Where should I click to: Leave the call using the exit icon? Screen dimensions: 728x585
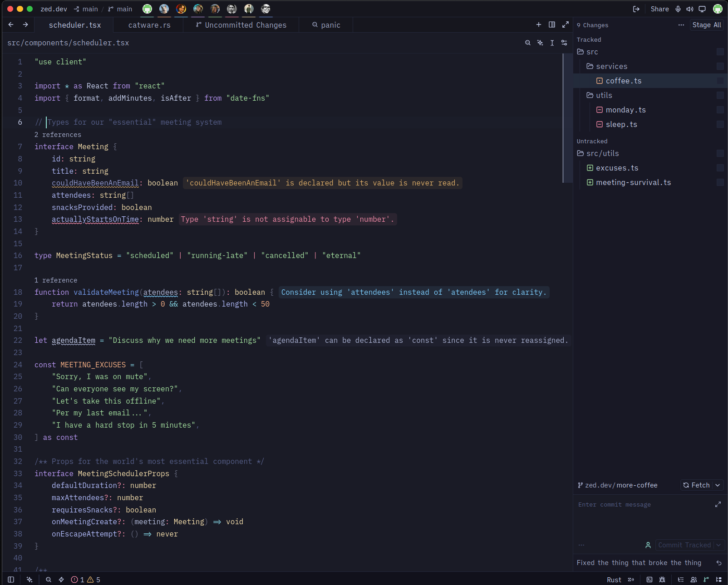coord(636,9)
